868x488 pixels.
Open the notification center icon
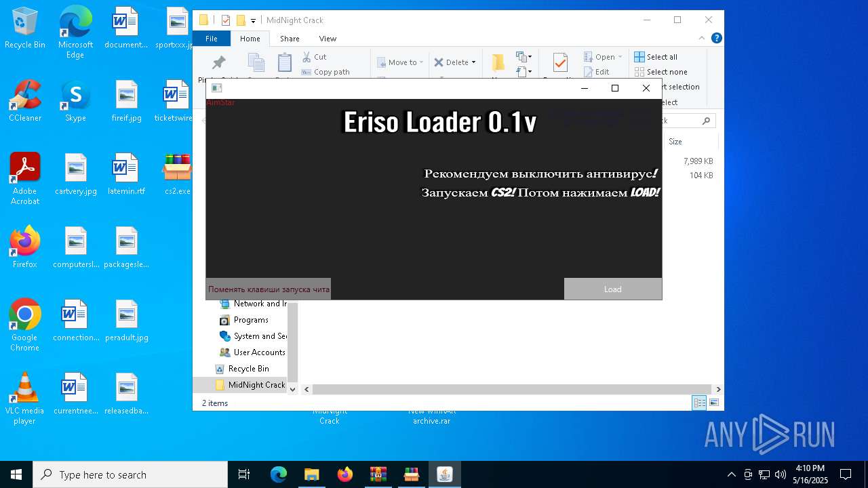(x=846, y=474)
